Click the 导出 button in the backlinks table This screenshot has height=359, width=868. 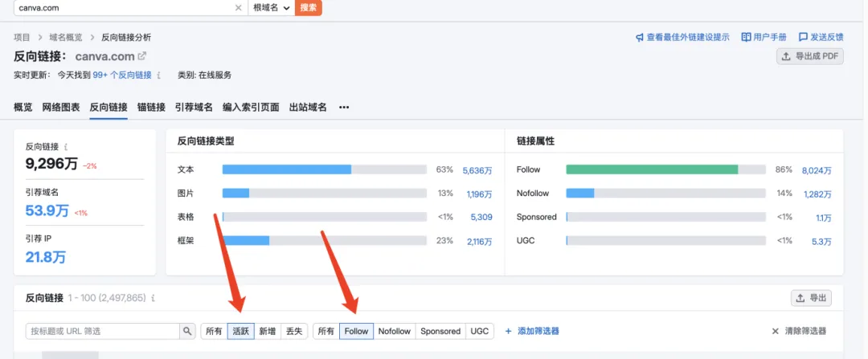pyautogui.click(x=811, y=298)
